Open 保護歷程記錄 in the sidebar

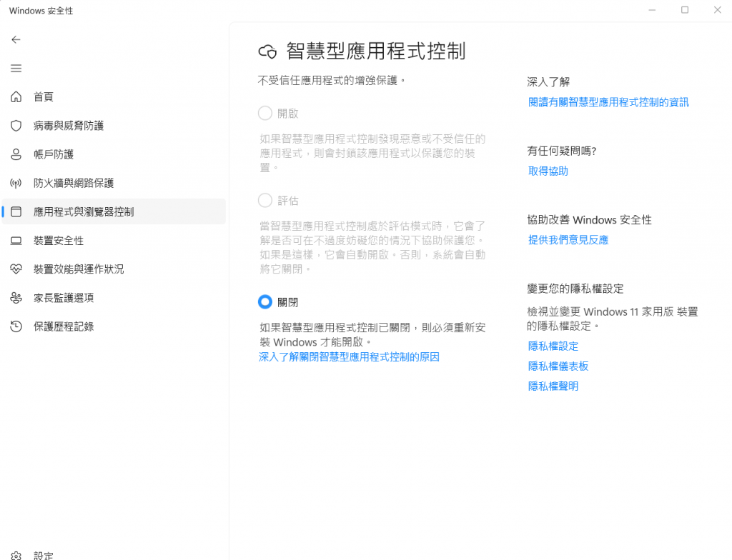click(x=114, y=326)
